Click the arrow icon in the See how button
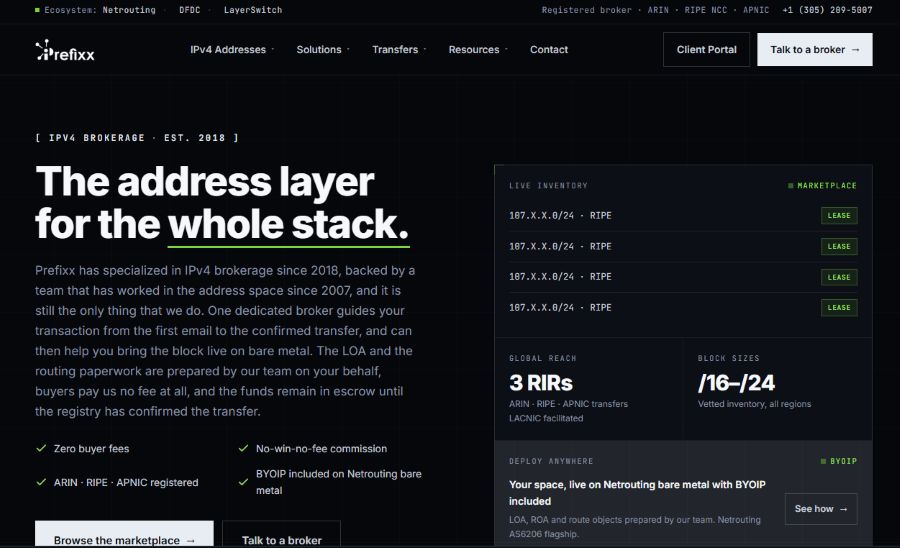 843,509
